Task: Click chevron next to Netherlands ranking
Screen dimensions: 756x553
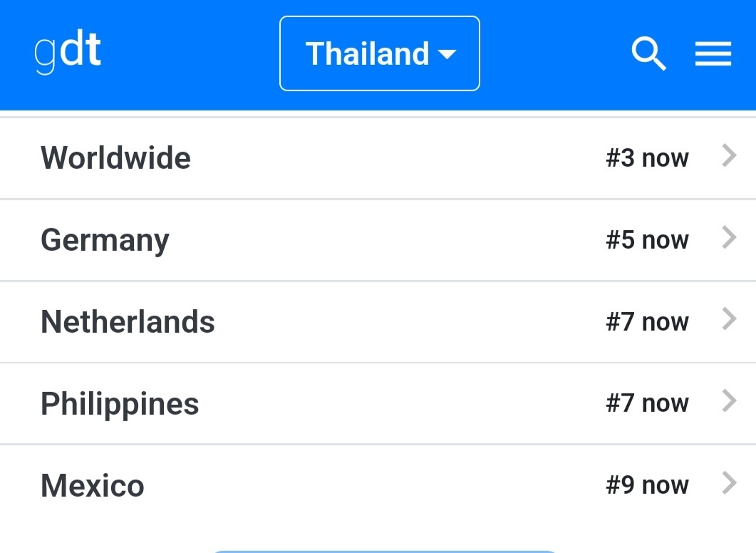Action: click(x=729, y=319)
